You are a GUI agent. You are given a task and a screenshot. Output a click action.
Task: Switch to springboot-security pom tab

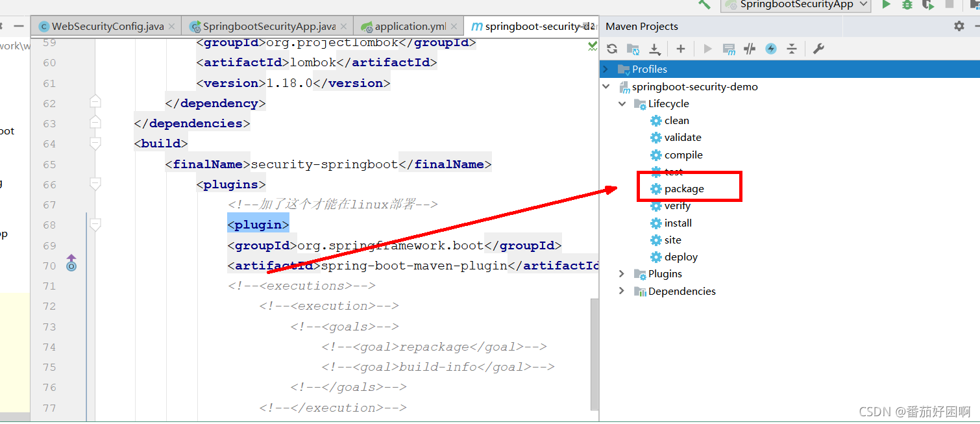tap(532, 27)
